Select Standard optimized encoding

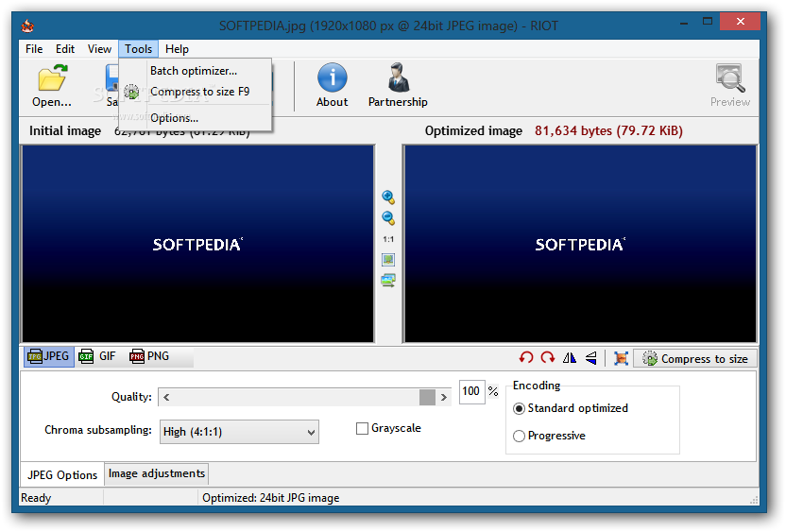pos(519,408)
